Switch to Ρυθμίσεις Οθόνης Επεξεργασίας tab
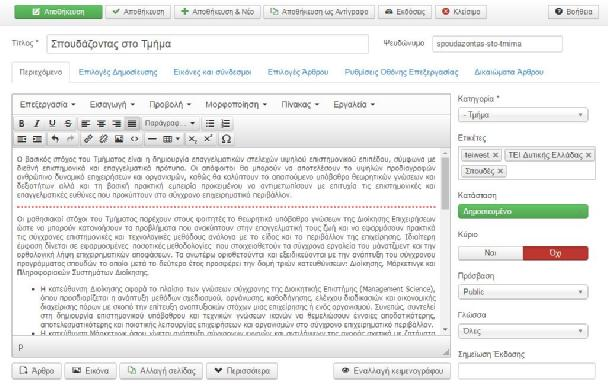608x387 pixels. pyautogui.click(x=401, y=72)
